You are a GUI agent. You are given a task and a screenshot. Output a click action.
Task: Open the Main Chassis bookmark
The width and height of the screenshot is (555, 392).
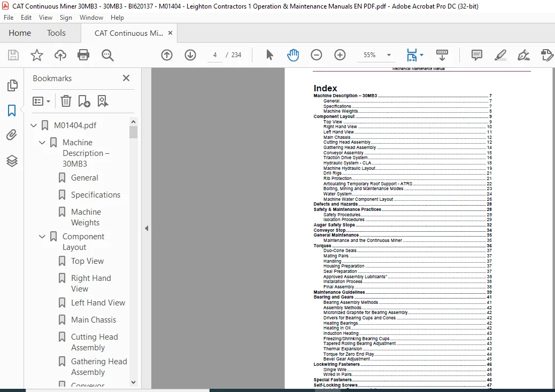(x=94, y=319)
